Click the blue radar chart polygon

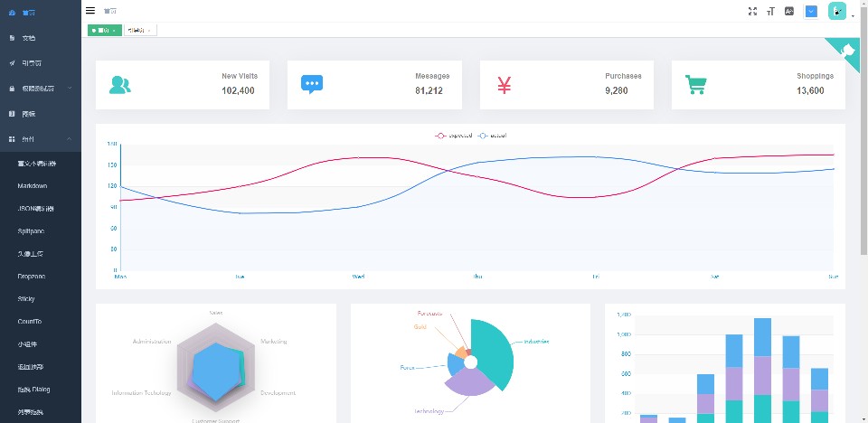(x=216, y=372)
